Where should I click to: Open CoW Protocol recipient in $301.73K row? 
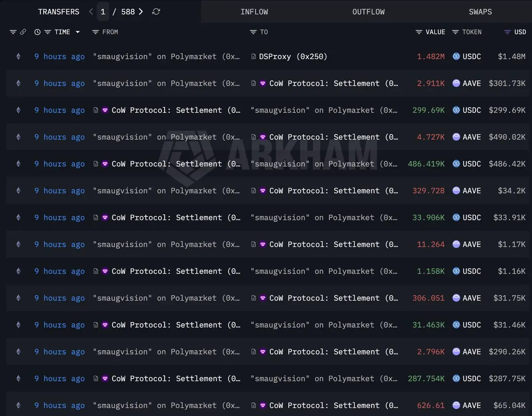click(x=334, y=83)
